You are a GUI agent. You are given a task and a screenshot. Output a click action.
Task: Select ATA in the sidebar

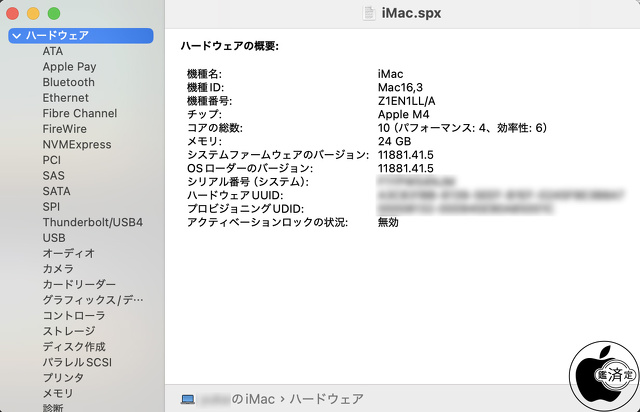click(52, 51)
